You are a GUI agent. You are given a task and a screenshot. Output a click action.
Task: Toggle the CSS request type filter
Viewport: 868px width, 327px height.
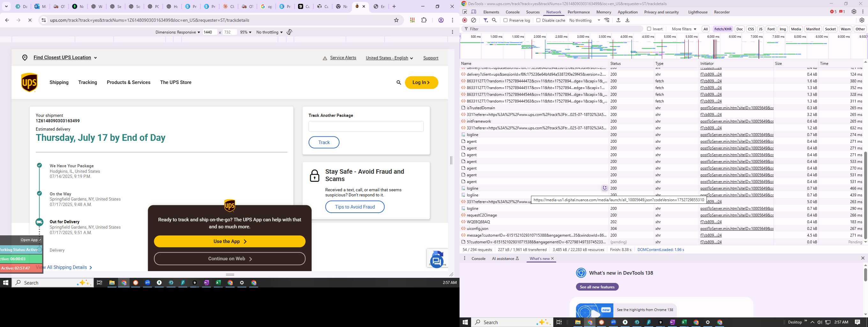tap(751, 29)
